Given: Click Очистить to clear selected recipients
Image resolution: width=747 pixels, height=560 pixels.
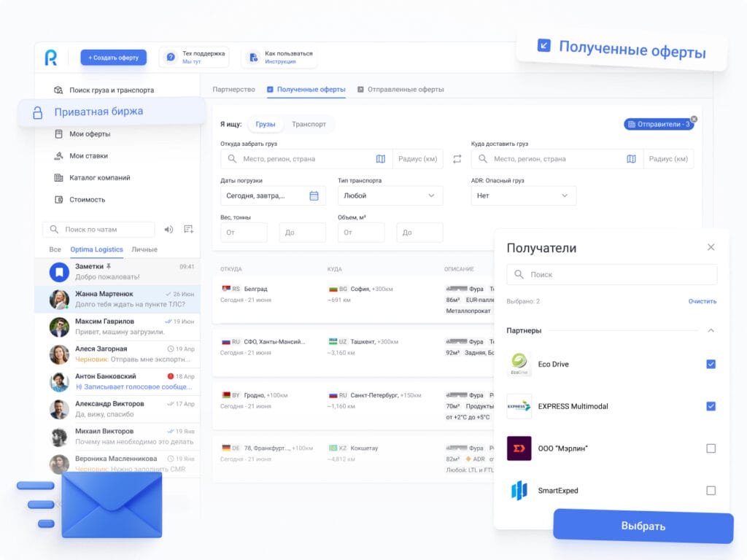Looking at the screenshot, I should (x=702, y=301).
